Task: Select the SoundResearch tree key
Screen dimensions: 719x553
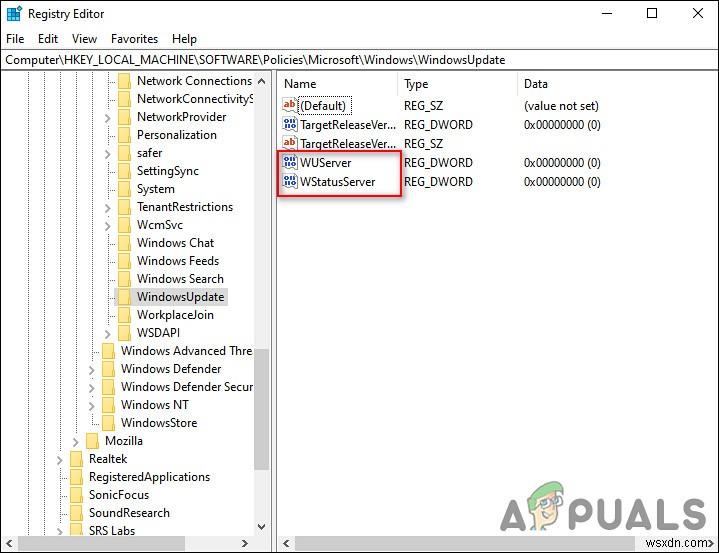Action: coord(129,513)
